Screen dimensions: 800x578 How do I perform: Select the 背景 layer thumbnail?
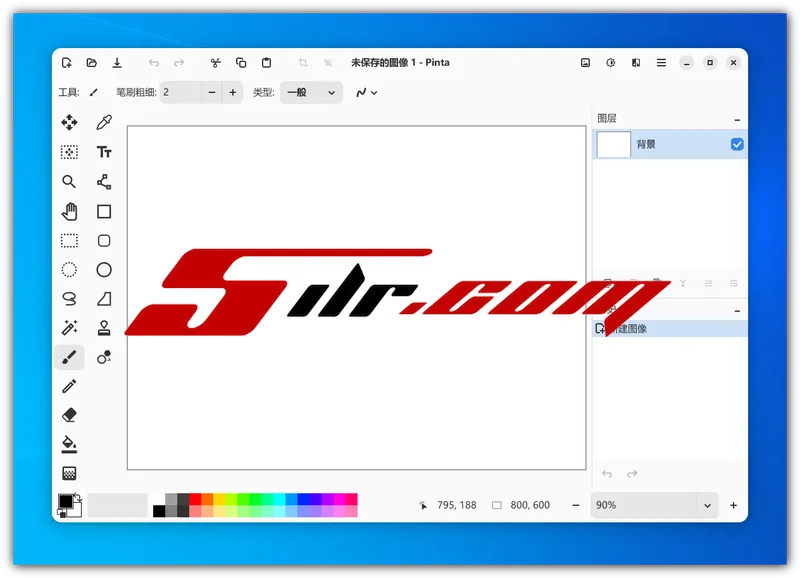pos(614,145)
